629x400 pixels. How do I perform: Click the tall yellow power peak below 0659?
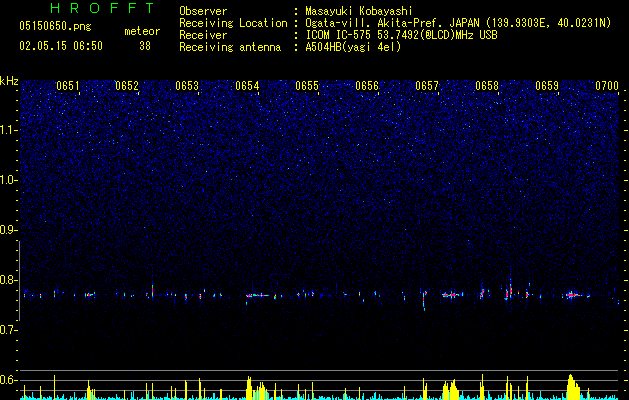pyautogui.click(x=572, y=387)
